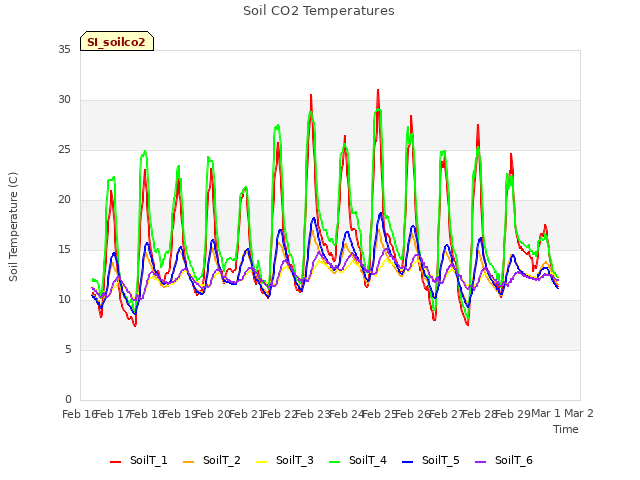640x480 pixels.
Task: Click the Mar 1 x-axis tick label
Action: pyautogui.click(x=546, y=413)
